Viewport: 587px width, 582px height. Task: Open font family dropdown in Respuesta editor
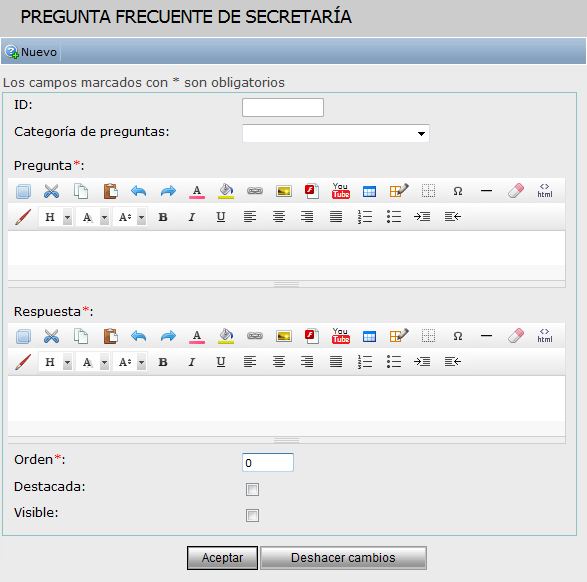coord(92,362)
